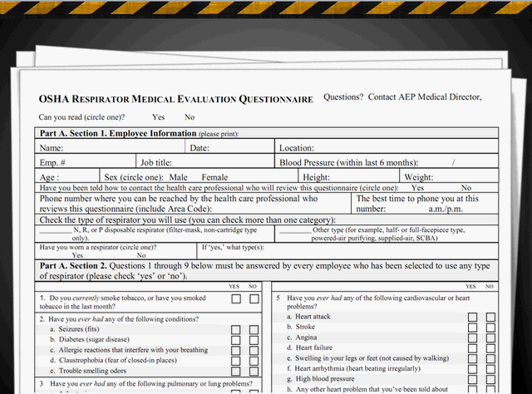Check NO for currently smoke tobacco question

coord(255,298)
